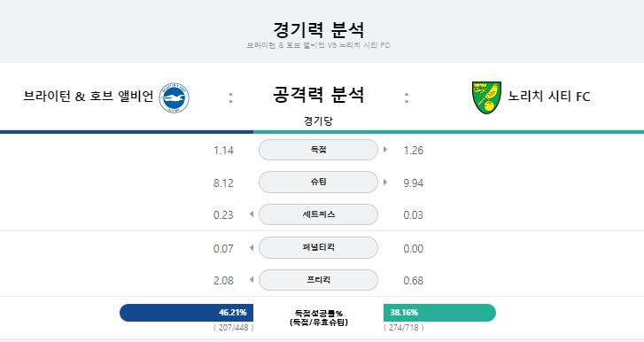Click the left arrow beside 패널티킥
Viewport: 644px width, 342px height.
[x=252, y=247]
